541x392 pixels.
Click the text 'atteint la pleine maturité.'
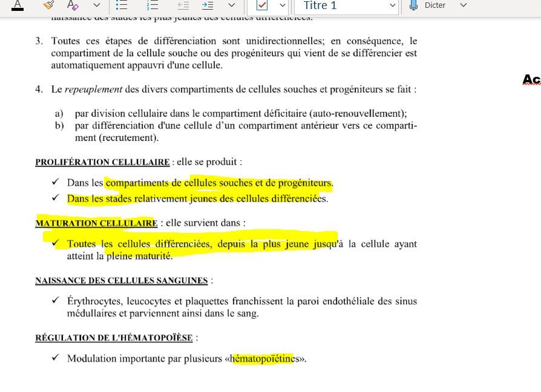point(120,256)
